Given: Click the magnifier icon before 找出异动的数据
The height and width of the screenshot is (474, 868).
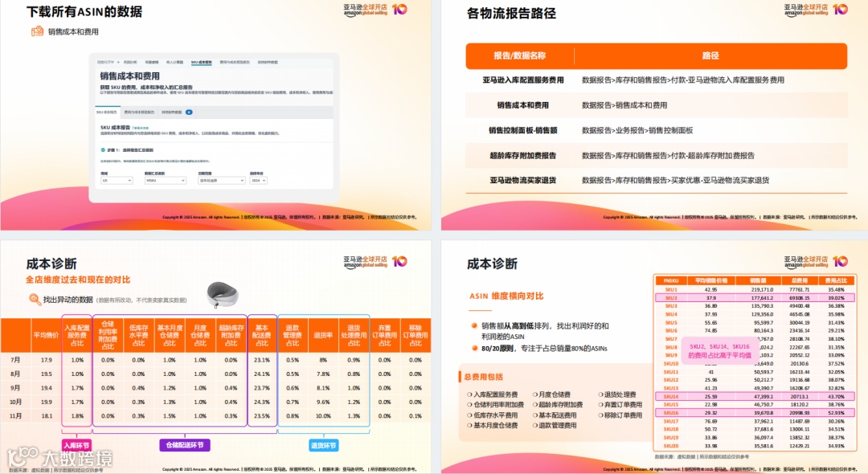Looking at the screenshot, I should coord(35,299).
